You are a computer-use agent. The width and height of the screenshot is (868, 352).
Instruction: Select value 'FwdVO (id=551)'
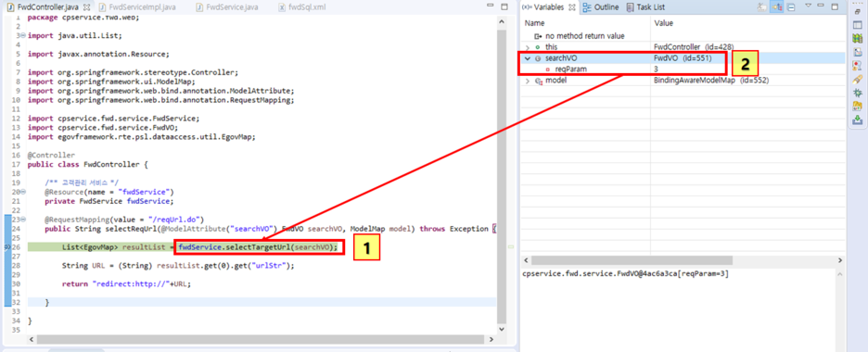point(682,58)
